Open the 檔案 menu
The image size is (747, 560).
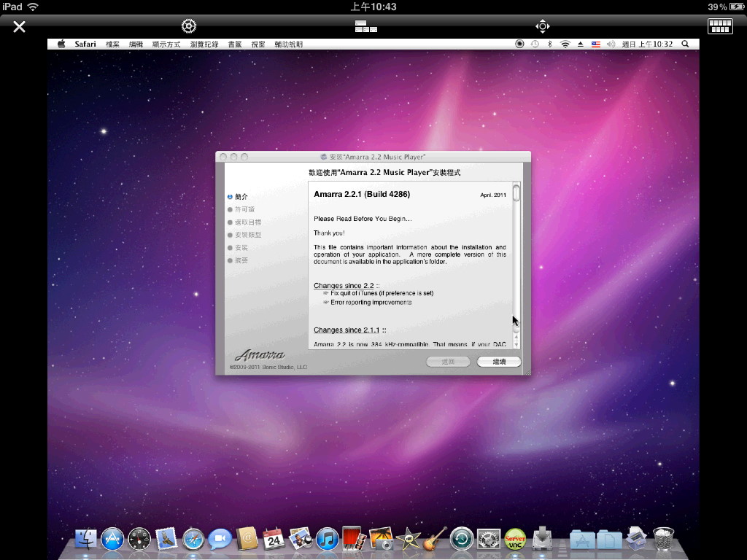point(112,44)
